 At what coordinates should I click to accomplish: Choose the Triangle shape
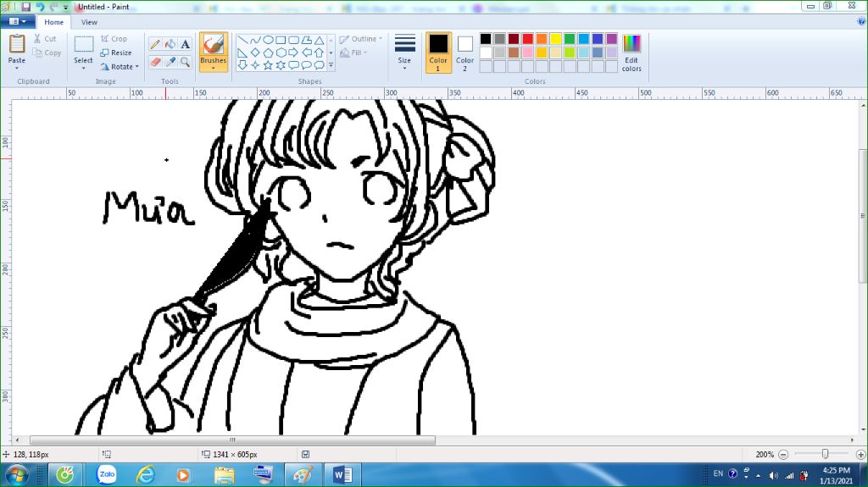319,40
